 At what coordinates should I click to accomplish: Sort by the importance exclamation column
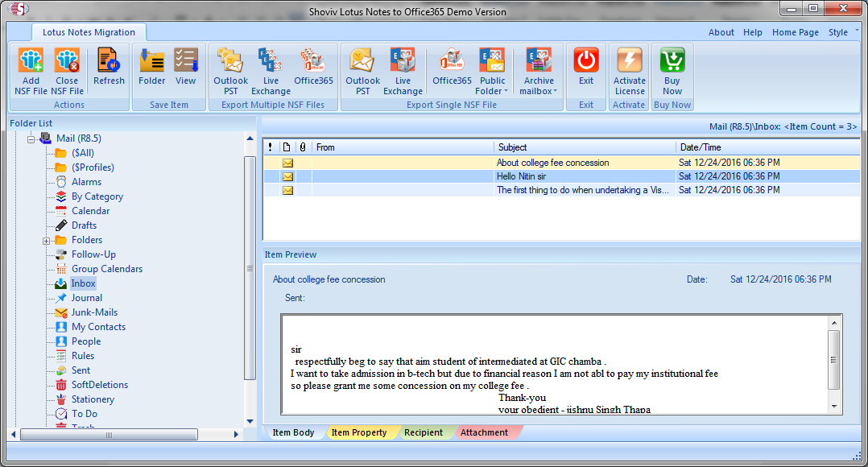tap(271, 147)
